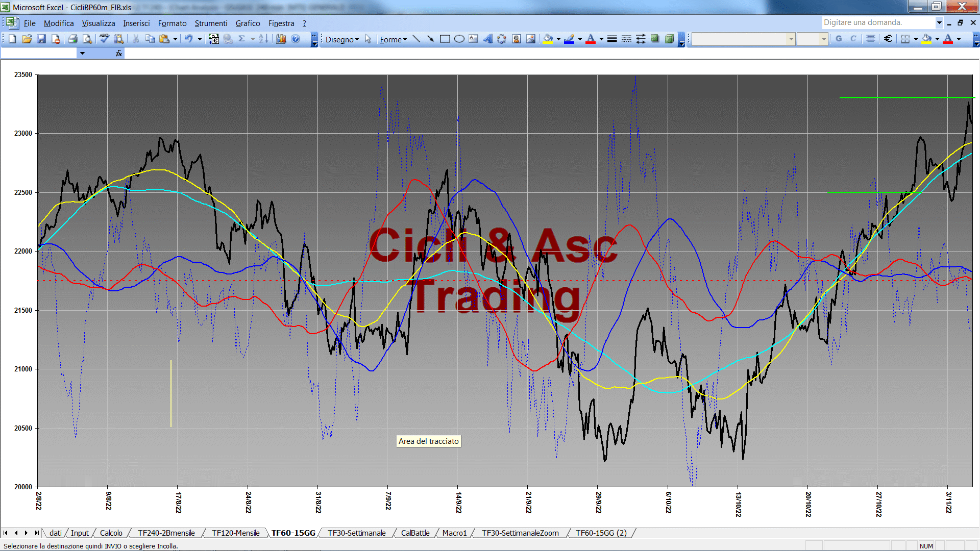980x551 pixels.
Task: Open the Disegno dropdown menu
Action: [x=342, y=39]
